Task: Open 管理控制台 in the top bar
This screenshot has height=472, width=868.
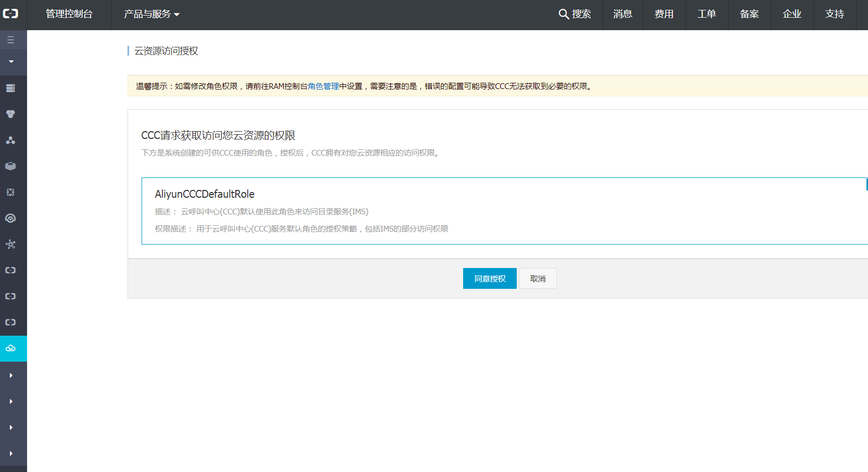Action: pyautogui.click(x=69, y=14)
